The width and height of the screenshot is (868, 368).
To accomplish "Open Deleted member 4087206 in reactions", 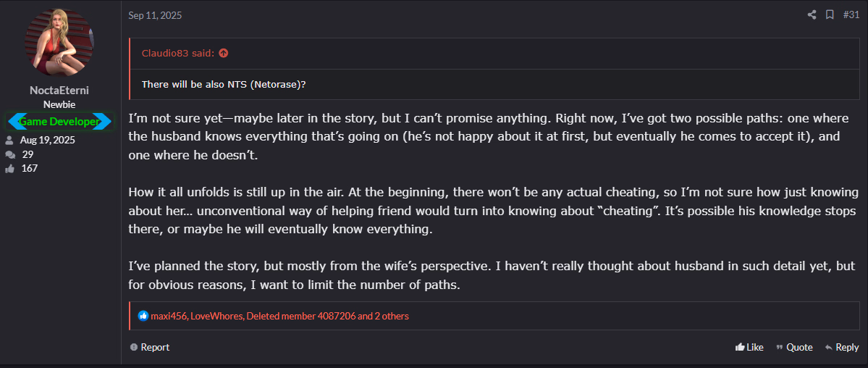I will 300,316.
